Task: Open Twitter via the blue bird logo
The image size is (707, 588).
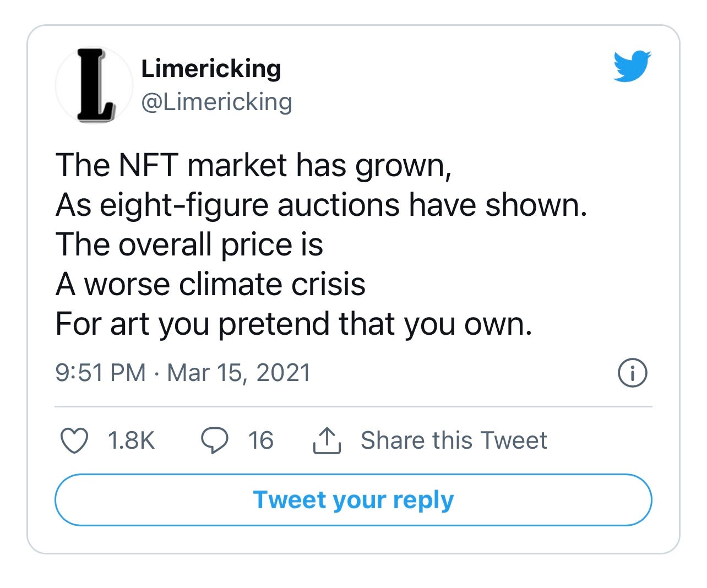Action: click(x=632, y=66)
